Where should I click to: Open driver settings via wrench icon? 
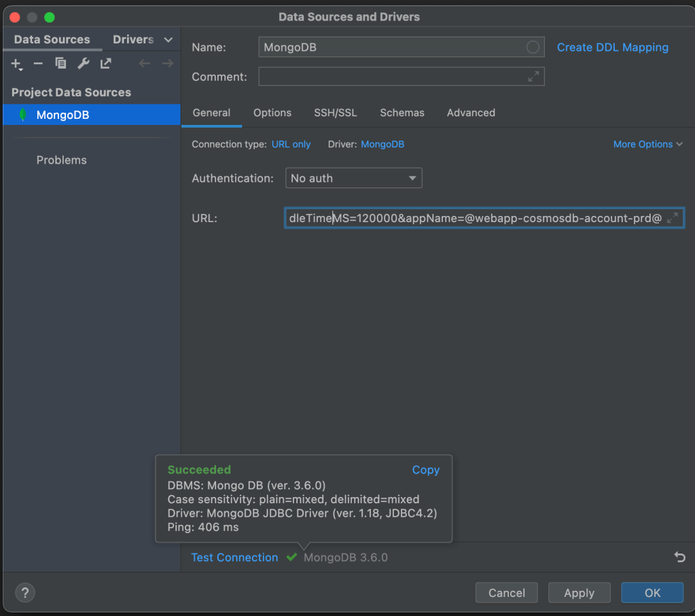[83, 64]
